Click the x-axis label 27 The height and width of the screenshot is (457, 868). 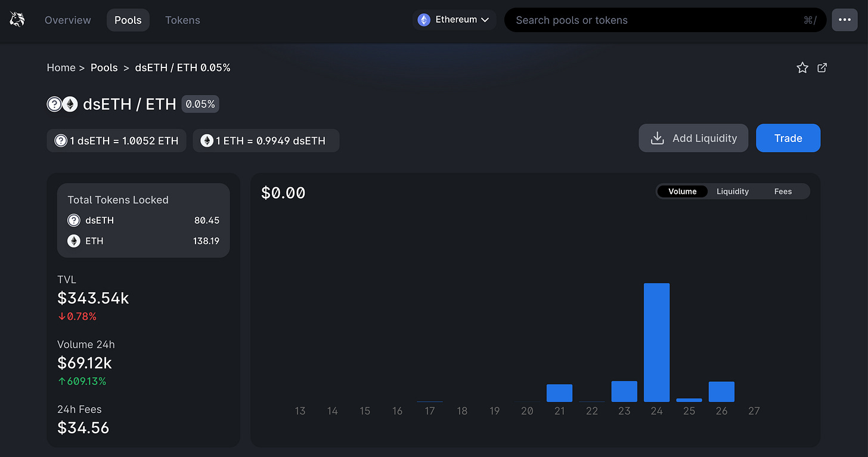754,411
